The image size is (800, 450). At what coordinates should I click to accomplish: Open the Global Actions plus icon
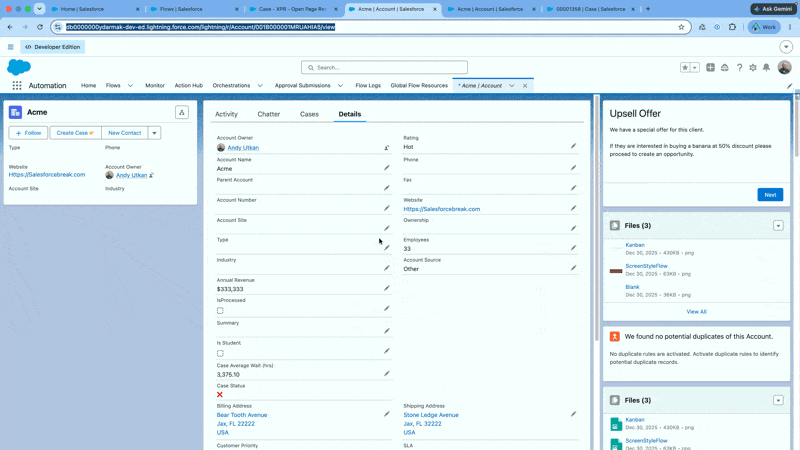(710, 67)
